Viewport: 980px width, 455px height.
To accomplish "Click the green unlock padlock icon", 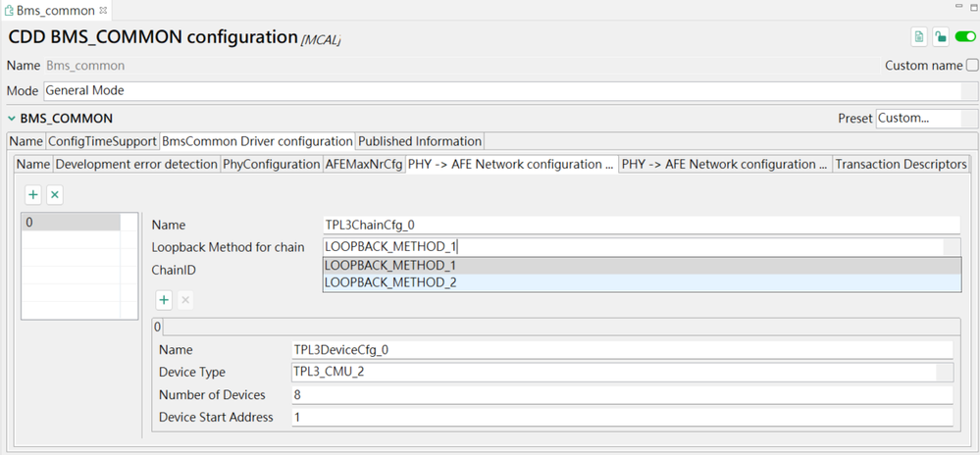I will pyautogui.click(x=941, y=37).
